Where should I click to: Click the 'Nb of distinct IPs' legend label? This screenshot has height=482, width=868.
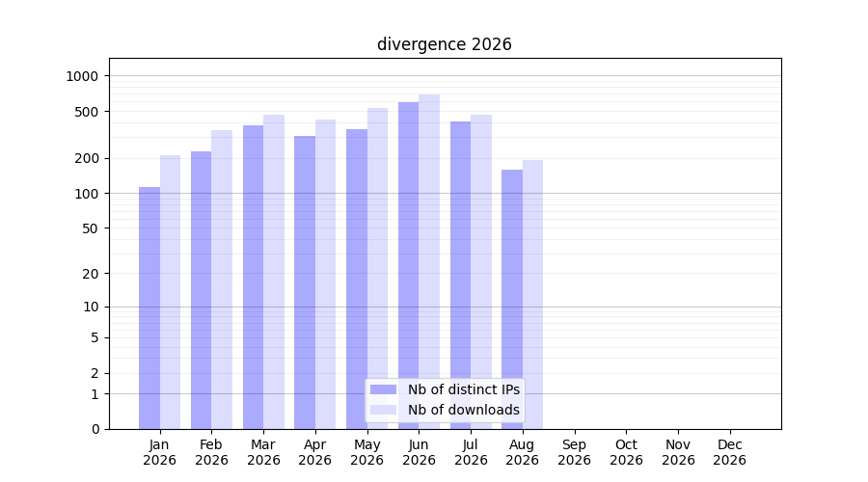tap(463, 389)
